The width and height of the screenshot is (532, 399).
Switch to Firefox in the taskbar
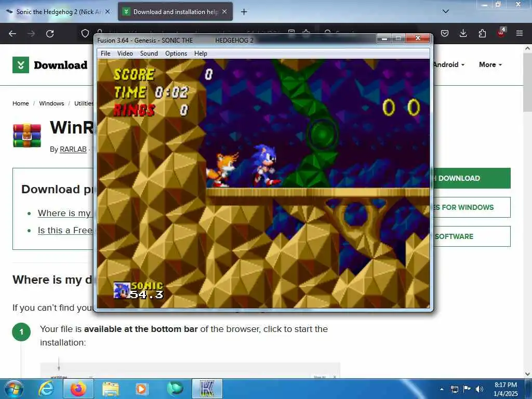pos(78,389)
